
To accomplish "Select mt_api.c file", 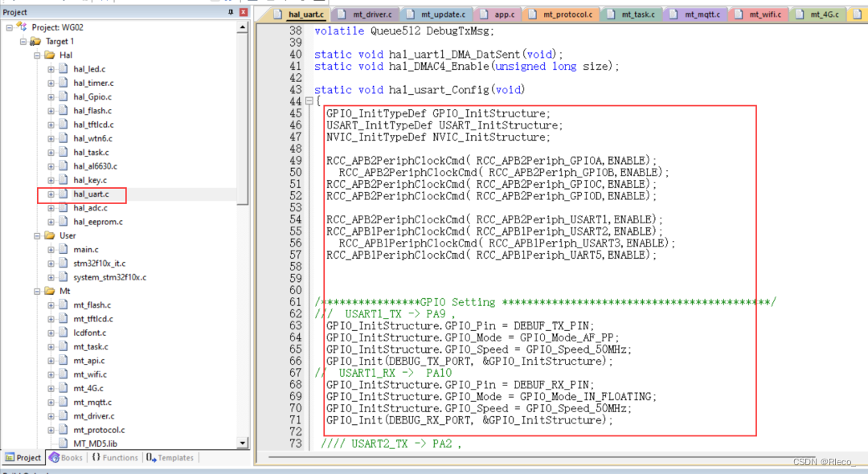I will [x=88, y=360].
